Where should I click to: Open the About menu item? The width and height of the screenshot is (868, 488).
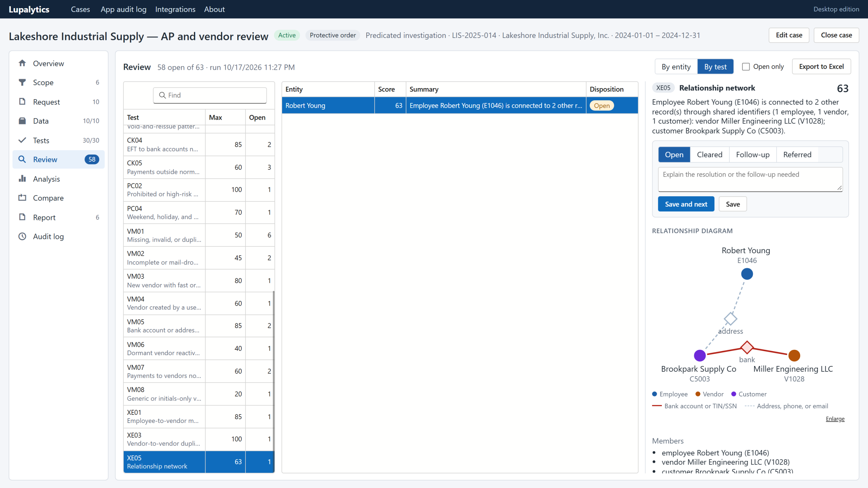coord(214,9)
